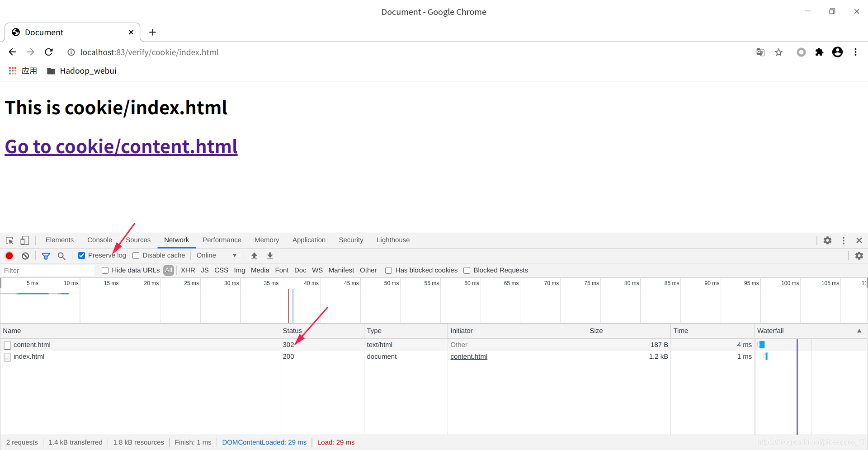Click the record network log button
Screen dimensions: 868x450
9,256
